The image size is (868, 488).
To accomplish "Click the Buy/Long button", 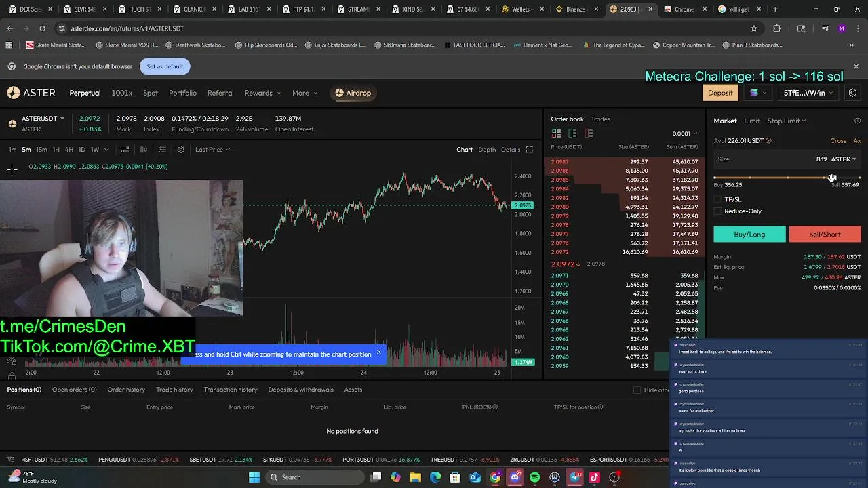I will point(749,235).
